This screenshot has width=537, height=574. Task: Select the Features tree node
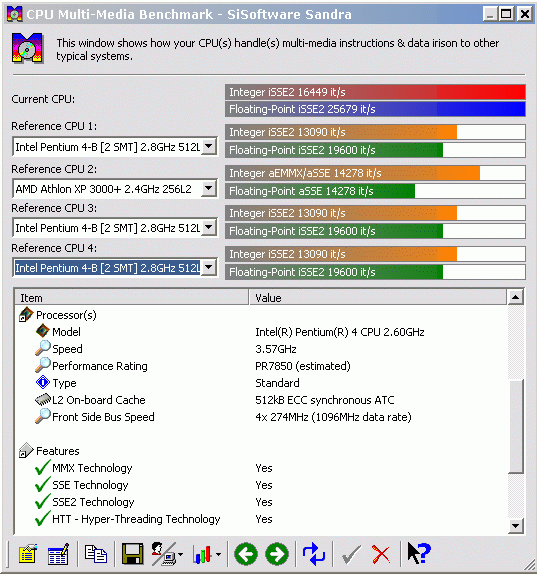pyautogui.click(x=57, y=451)
